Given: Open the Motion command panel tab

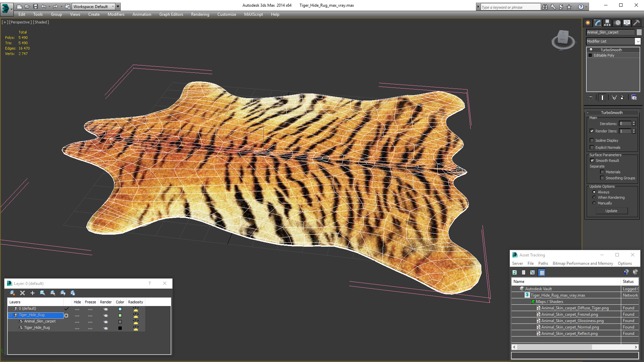Looking at the screenshot, I should (x=618, y=23).
